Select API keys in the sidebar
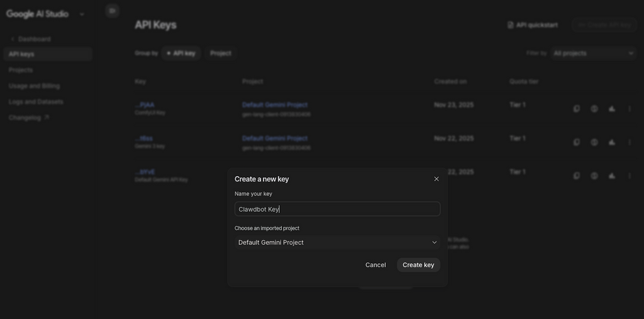 pos(48,54)
